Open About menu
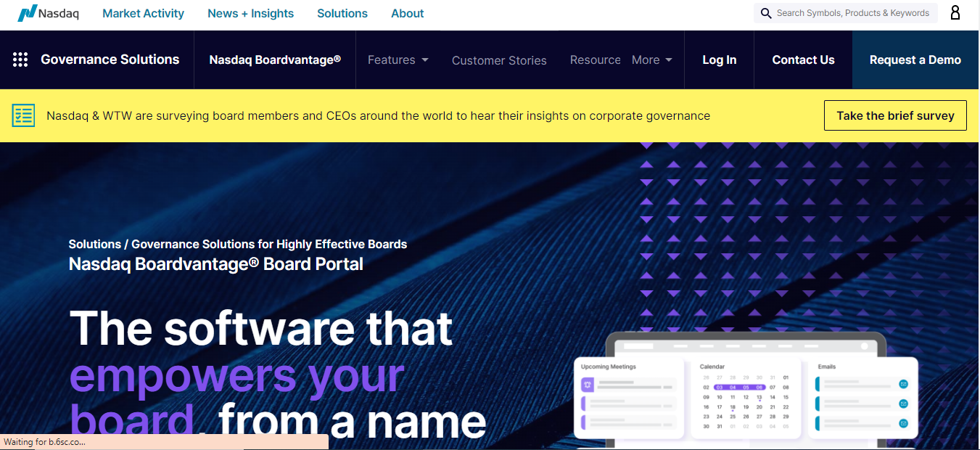Screen dimensions: 980x450 pyautogui.click(x=408, y=13)
